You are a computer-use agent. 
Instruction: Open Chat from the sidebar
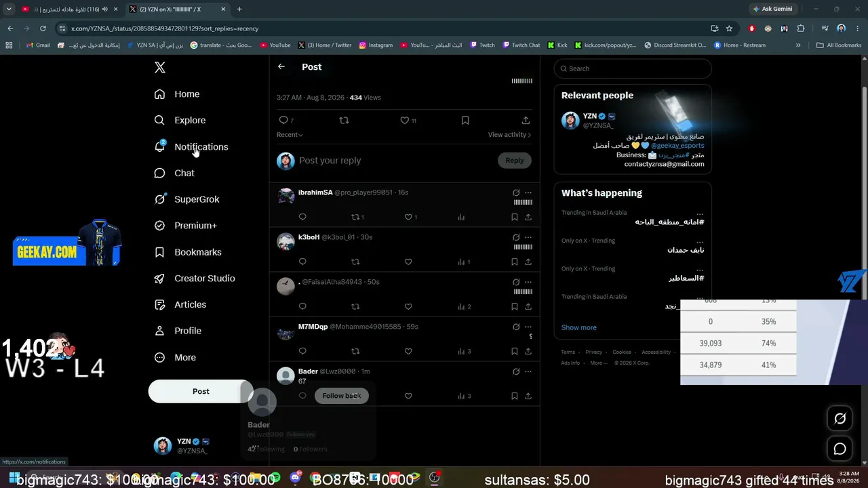click(174, 174)
